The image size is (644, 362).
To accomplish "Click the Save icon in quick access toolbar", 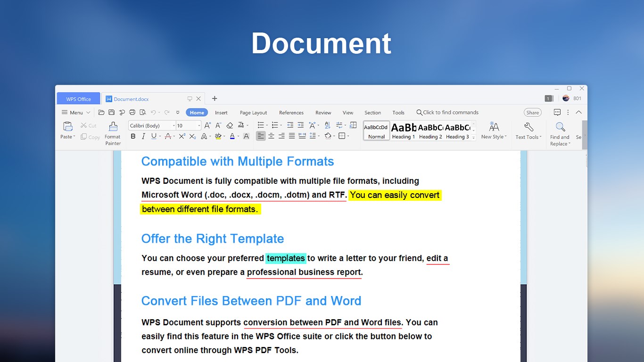I will [112, 112].
